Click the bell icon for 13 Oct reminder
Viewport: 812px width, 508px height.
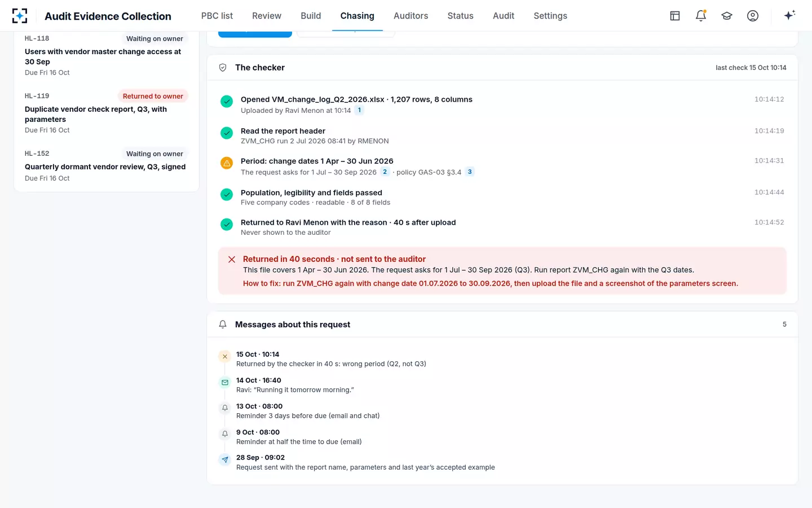pos(225,408)
